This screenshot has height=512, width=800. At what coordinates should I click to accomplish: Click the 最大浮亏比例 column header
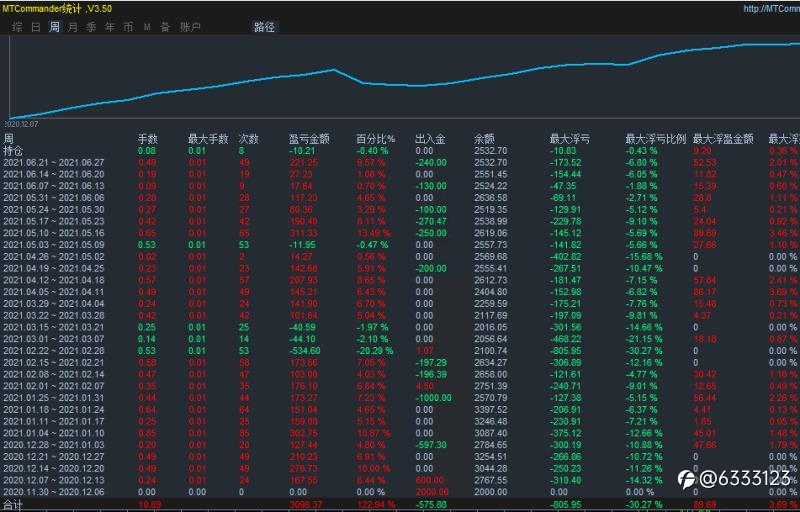click(656, 139)
